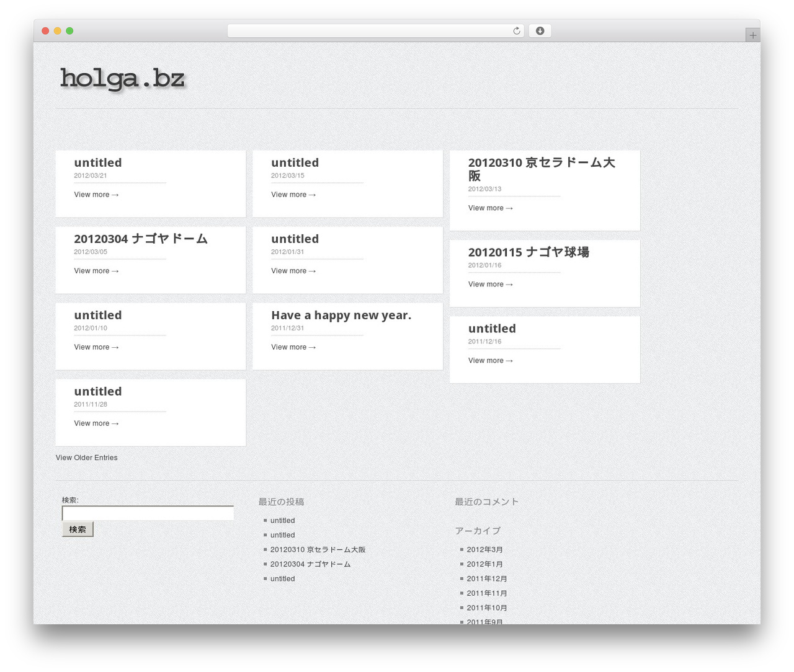The width and height of the screenshot is (794, 672).
Task: View more of the 2012/03/21 post
Action: (96, 195)
